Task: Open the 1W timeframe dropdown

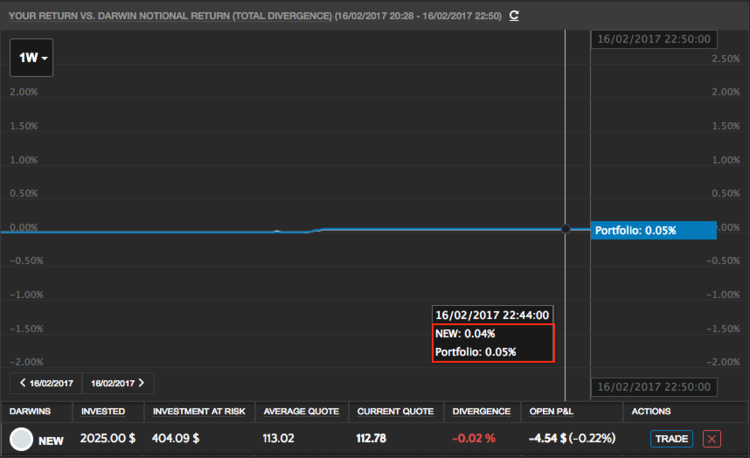Action: (x=32, y=58)
